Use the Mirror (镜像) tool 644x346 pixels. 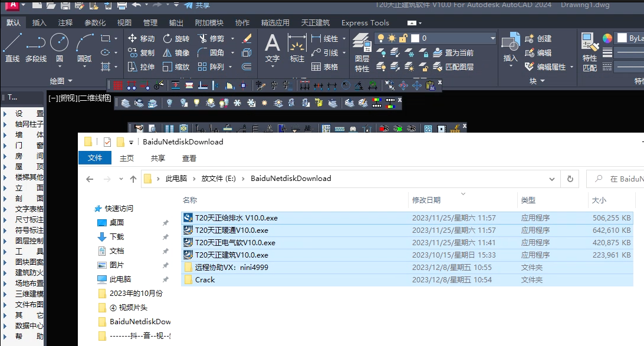pyautogui.click(x=176, y=52)
